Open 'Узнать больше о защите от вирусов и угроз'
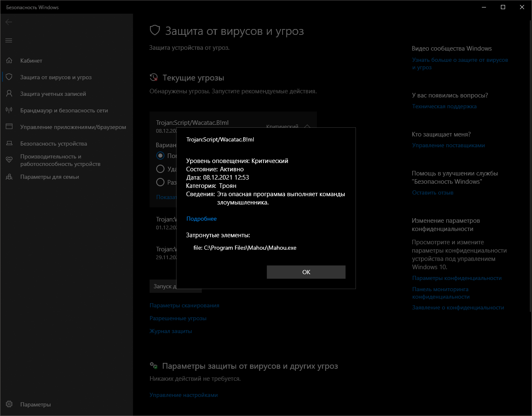 (460, 63)
